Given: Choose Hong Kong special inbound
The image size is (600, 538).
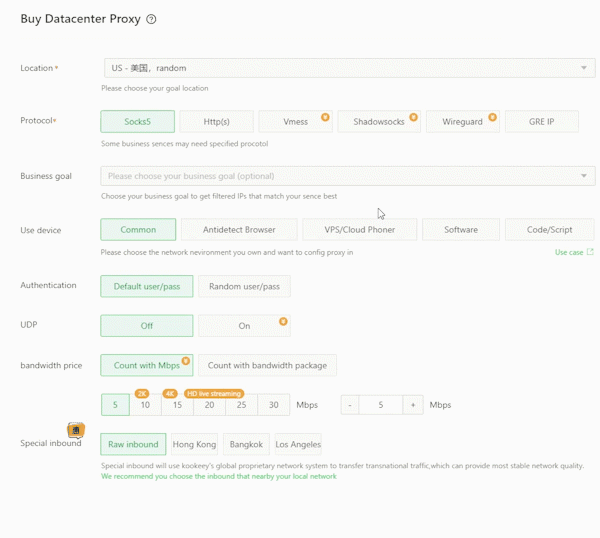Looking at the screenshot, I should point(194,444).
